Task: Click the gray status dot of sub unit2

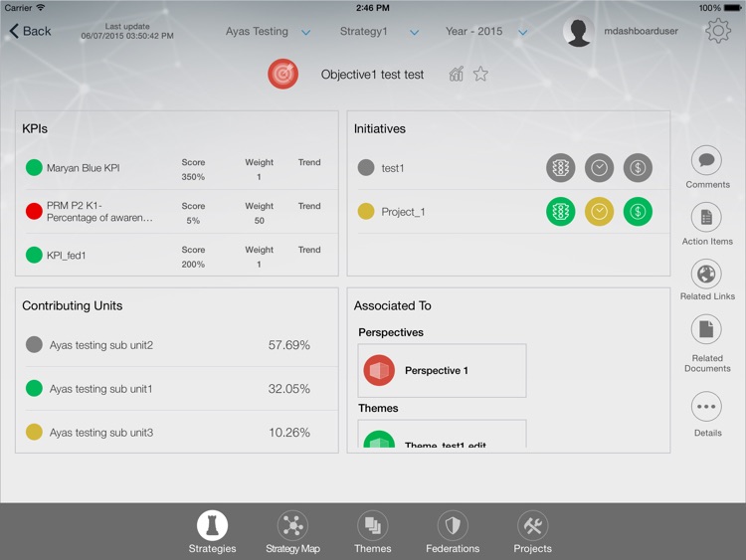Action: [x=34, y=344]
